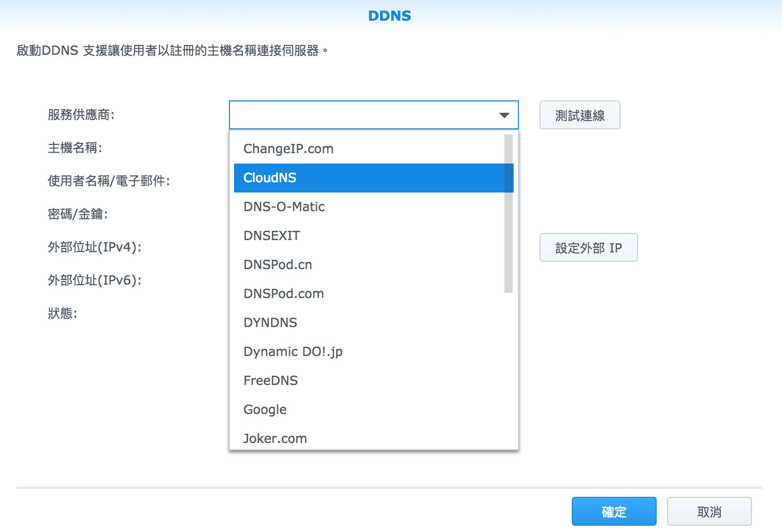This screenshot has height=532, width=782.
Task: Open the service provider dropdown arrow
Action: pyautogui.click(x=504, y=115)
